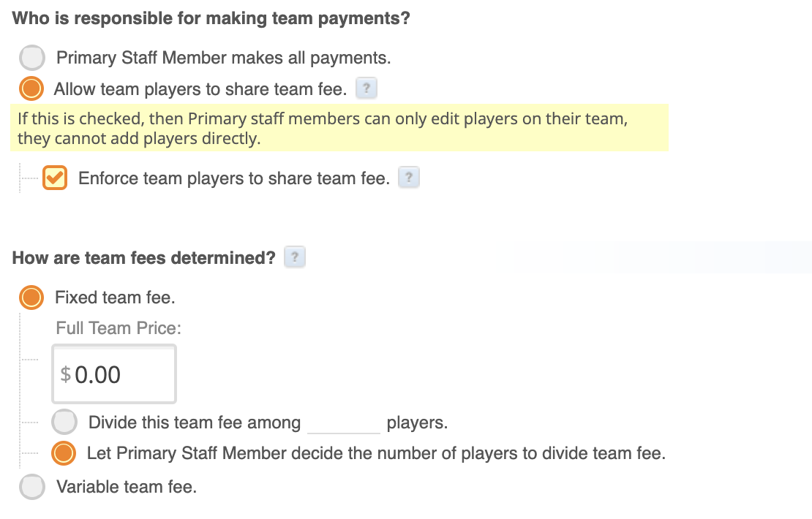Click into the Full Team Price input field

114,374
